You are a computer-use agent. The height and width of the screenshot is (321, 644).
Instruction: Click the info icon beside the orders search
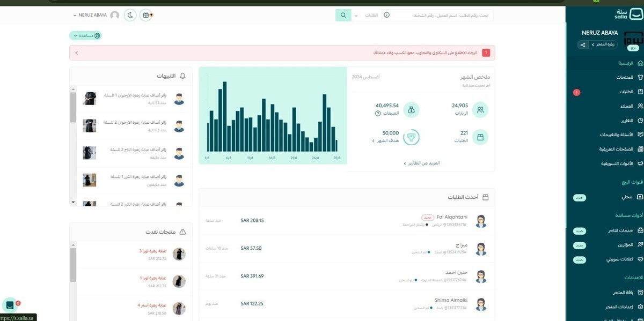[x=386, y=15]
